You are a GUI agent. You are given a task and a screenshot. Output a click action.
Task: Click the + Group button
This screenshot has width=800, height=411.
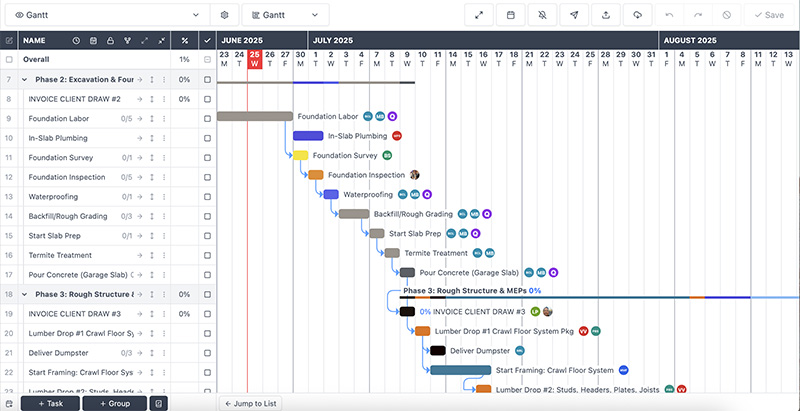point(114,403)
